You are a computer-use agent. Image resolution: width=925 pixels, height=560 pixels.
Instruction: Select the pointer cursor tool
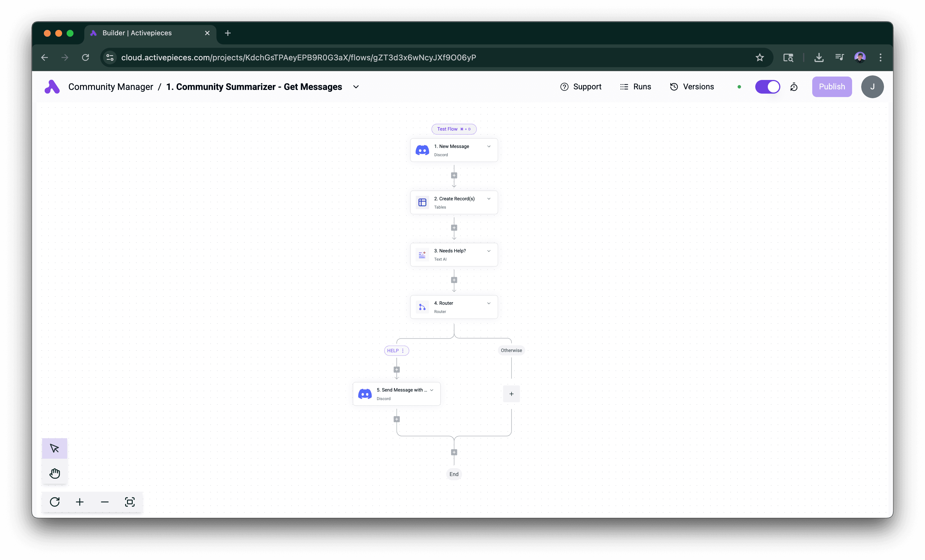(54, 448)
